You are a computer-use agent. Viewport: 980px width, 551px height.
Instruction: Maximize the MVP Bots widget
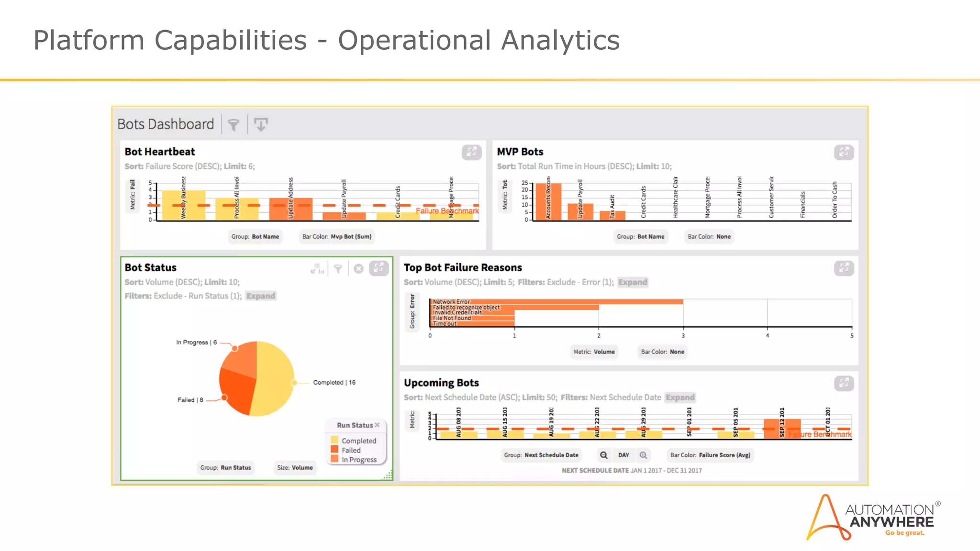(844, 152)
